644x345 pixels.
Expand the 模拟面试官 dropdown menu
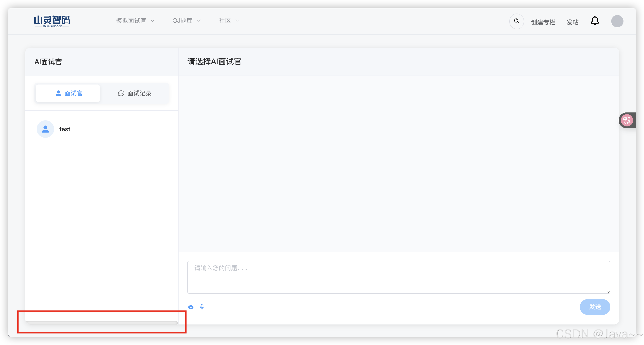135,21
